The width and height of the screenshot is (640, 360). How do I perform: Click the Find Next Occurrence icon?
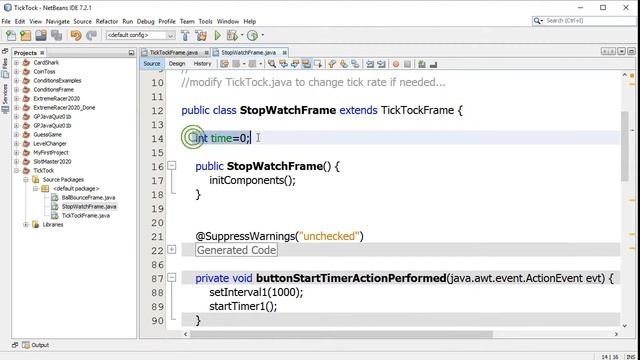(295, 64)
